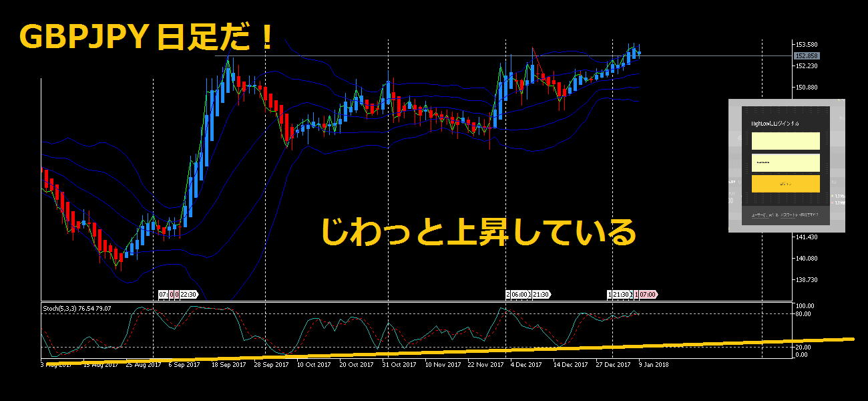Viewport: 868px width, 401px height.
Task: Click the current price tag 152.858
Action: point(807,56)
